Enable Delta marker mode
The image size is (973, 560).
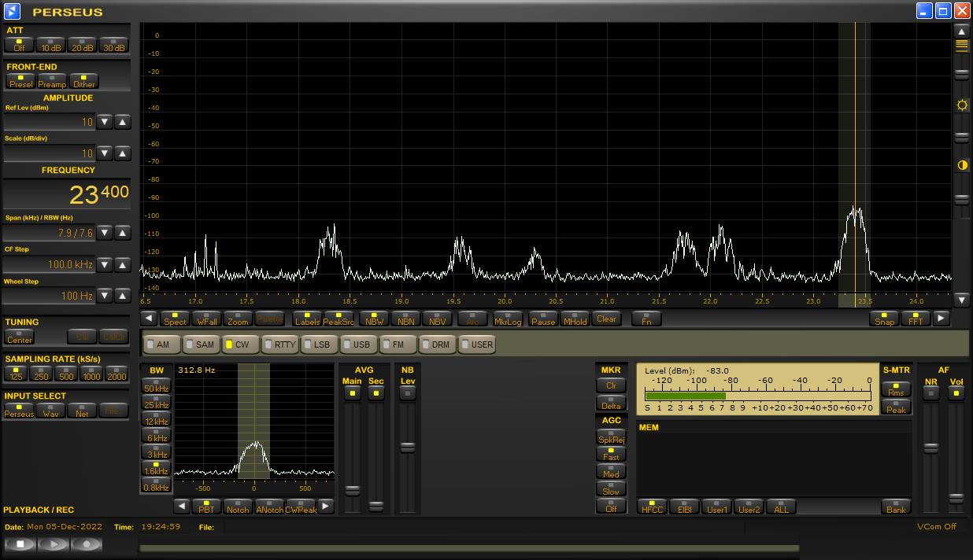pos(611,403)
